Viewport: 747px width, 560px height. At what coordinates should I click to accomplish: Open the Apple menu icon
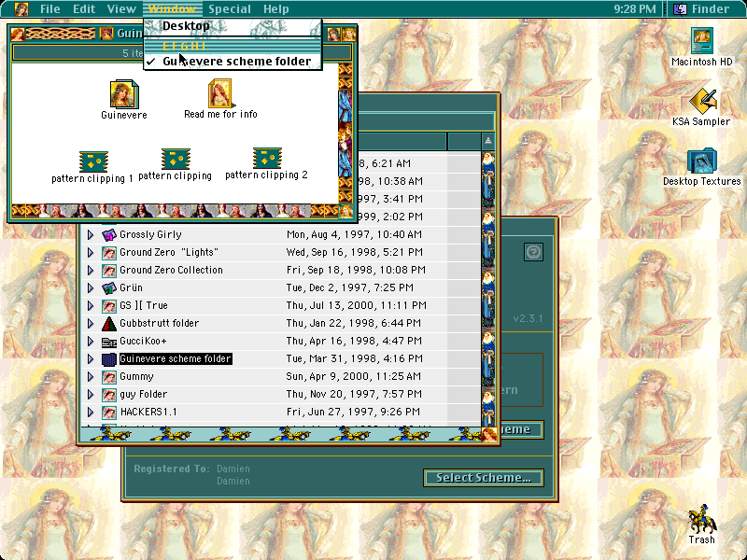pyautogui.click(x=21, y=8)
